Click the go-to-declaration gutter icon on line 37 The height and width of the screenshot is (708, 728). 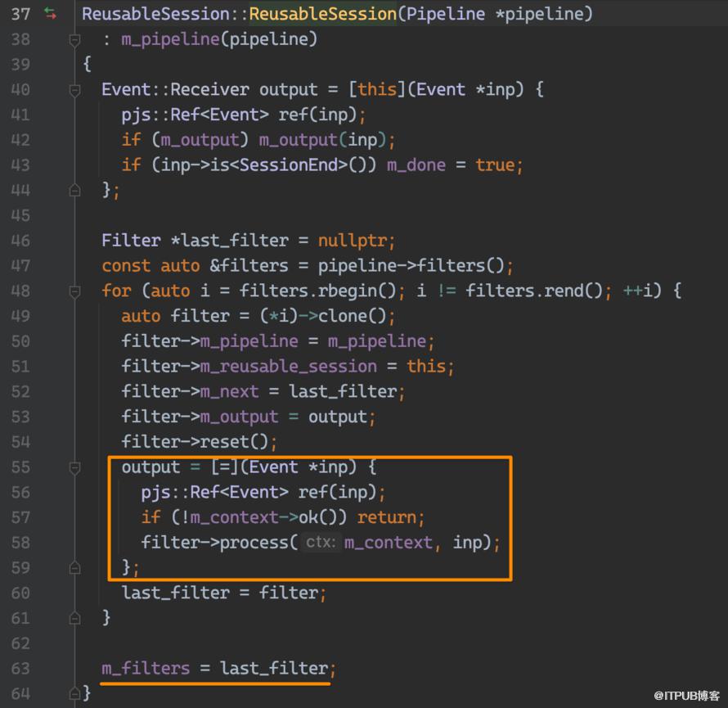tap(50, 14)
